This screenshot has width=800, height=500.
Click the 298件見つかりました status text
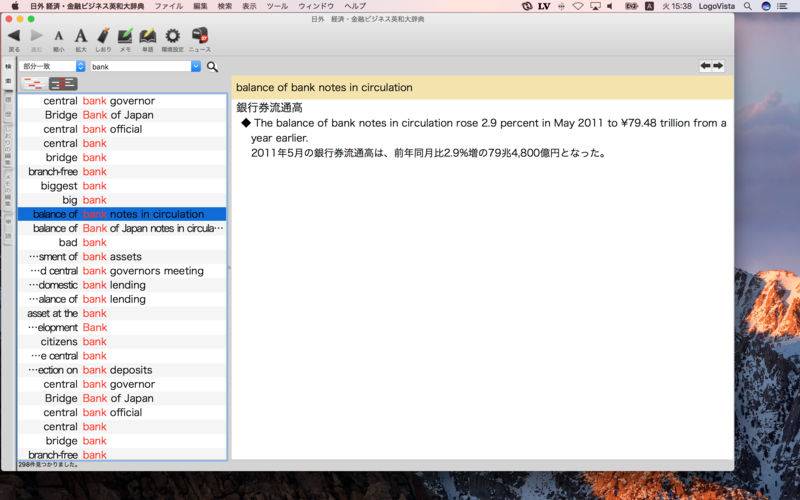coord(48,465)
